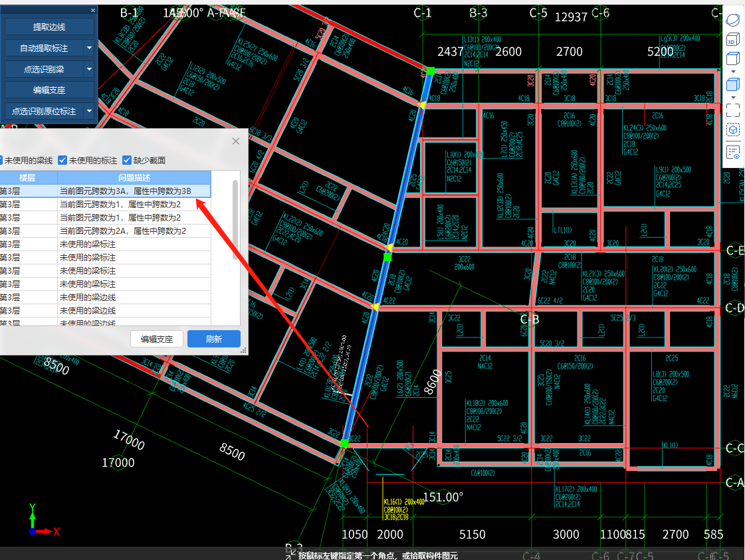This screenshot has width=745, height=560.
Task: Switch to 3D view using the 3D cube icon
Action: pos(733,39)
